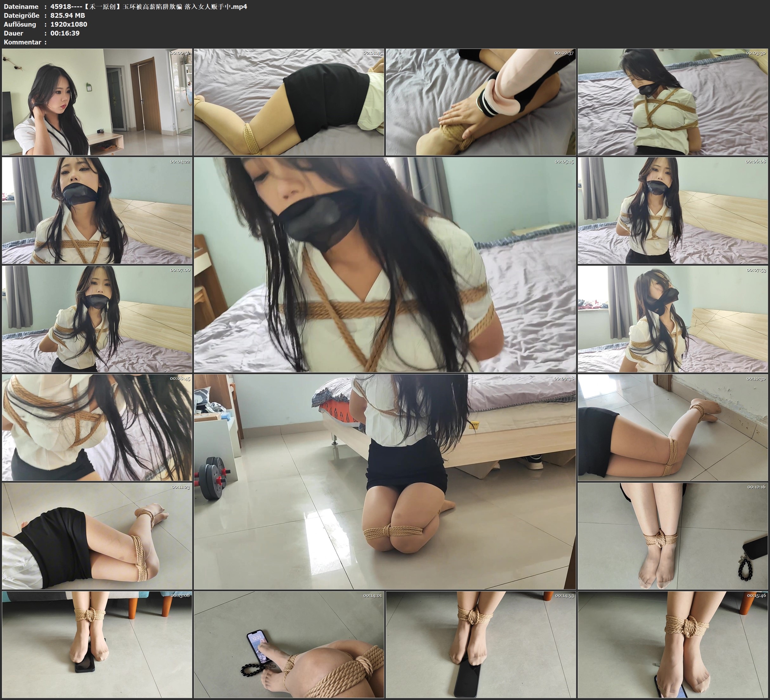Click the thumbnail timestamped 00:08:45
Screen dimensions: 770x700
(x=97, y=427)
